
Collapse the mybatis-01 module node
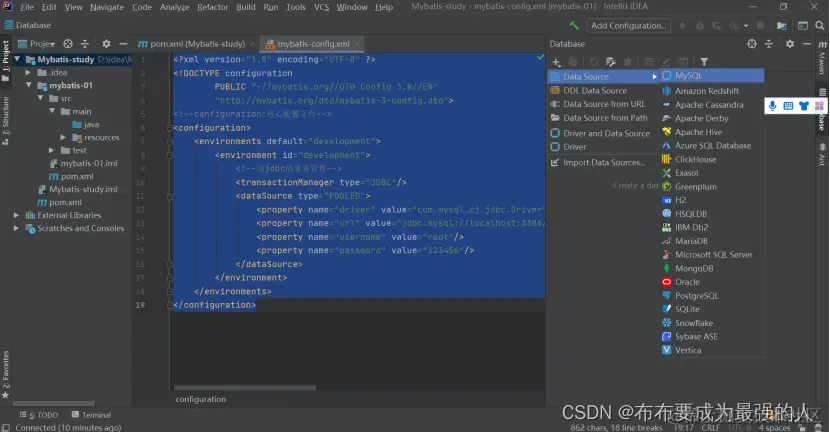coord(29,85)
